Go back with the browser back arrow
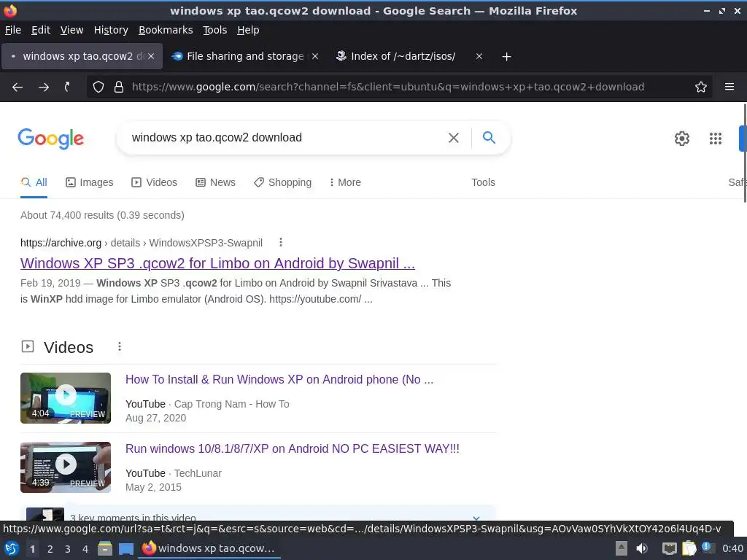Screen dimensions: 747x560 [x=18, y=87]
